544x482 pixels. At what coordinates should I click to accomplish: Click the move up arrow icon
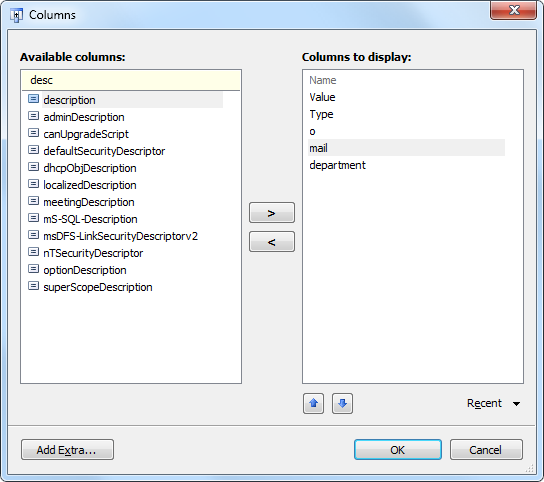click(x=313, y=403)
